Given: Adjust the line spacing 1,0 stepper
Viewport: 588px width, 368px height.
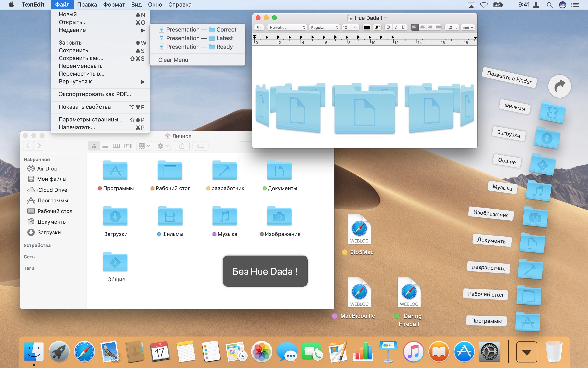Looking at the screenshot, I should click(x=456, y=28).
